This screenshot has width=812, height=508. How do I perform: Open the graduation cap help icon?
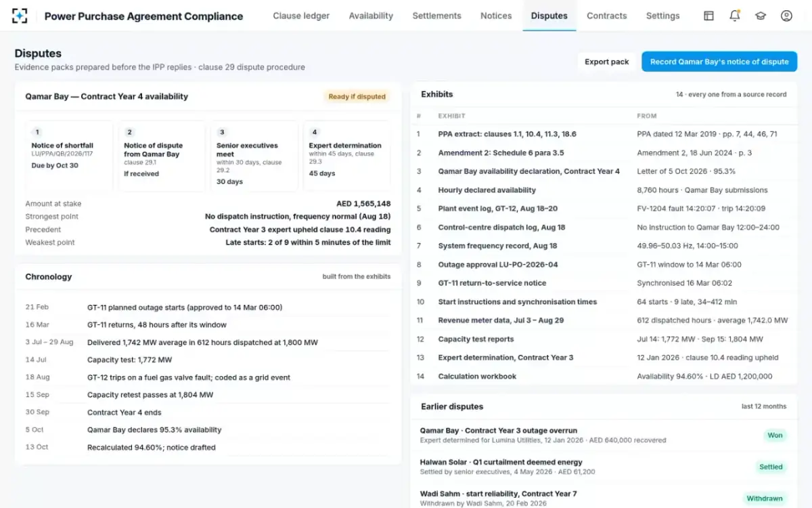[761, 16]
